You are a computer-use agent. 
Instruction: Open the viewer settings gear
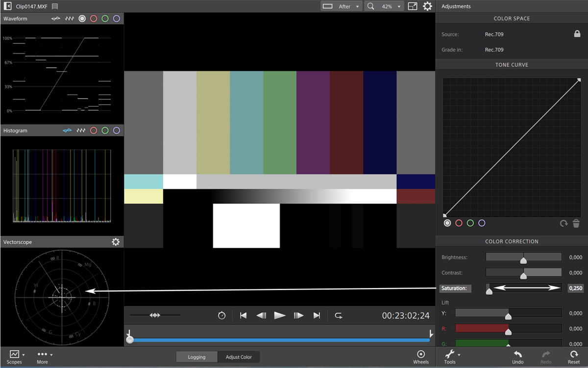click(428, 6)
